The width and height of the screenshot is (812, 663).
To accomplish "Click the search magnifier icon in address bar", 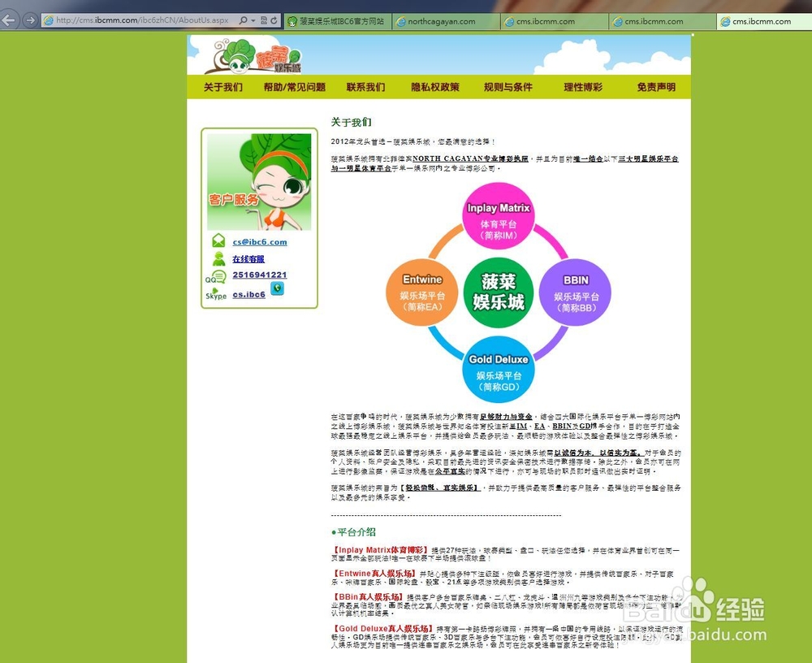I will point(243,19).
